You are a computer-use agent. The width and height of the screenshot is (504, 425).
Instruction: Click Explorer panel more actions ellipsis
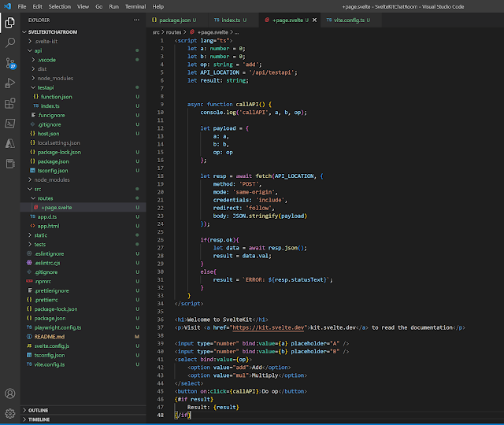(x=135, y=20)
